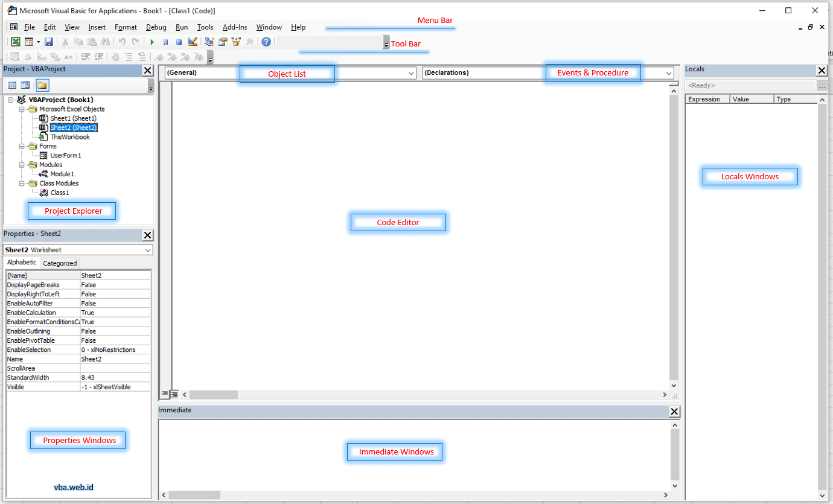
Task: Close the Project Explorer pane
Action: coord(147,71)
